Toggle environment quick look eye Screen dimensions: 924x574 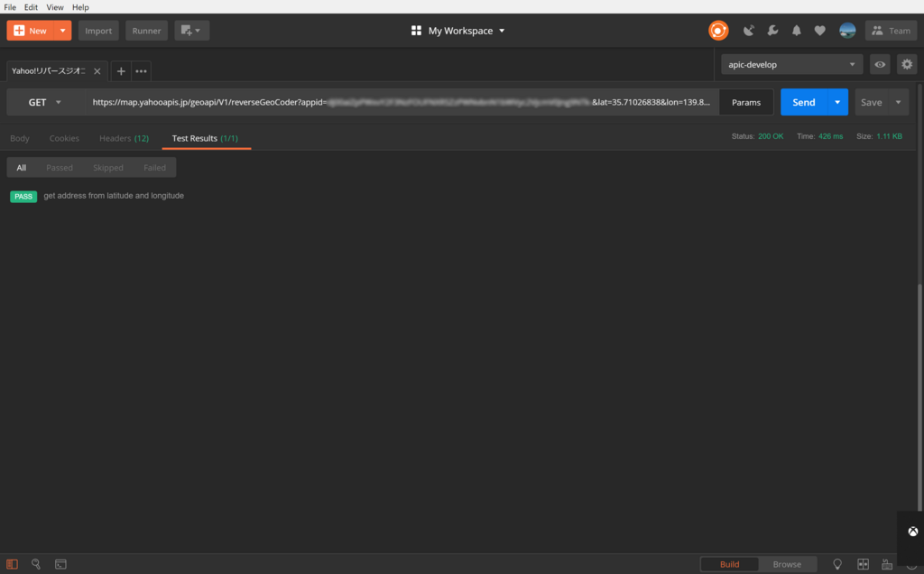pyautogui.click(x=880, y=64)
